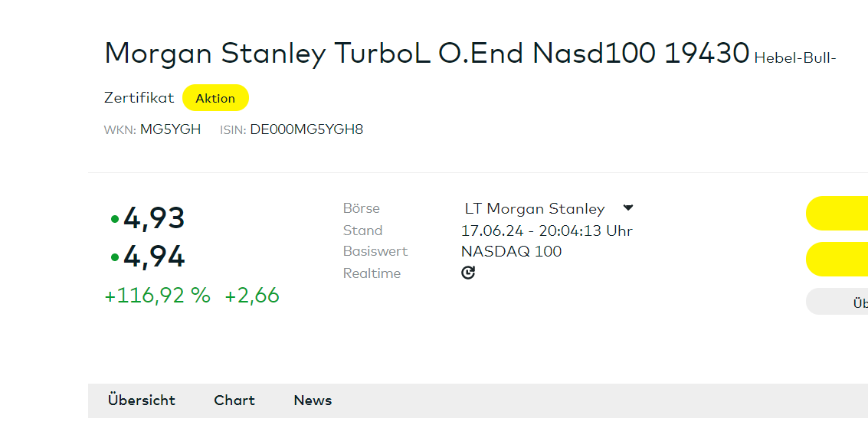Open the Chart tab

click(x=234, y=400)
